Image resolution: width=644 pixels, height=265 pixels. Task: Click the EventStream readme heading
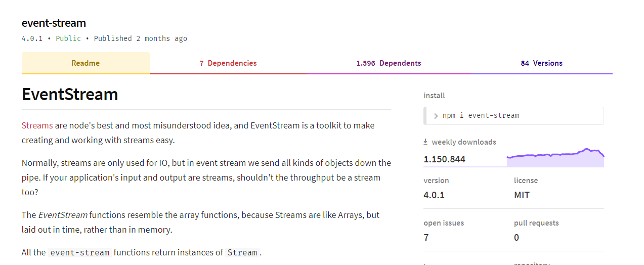pyautogui.click(x=70, y=94)
